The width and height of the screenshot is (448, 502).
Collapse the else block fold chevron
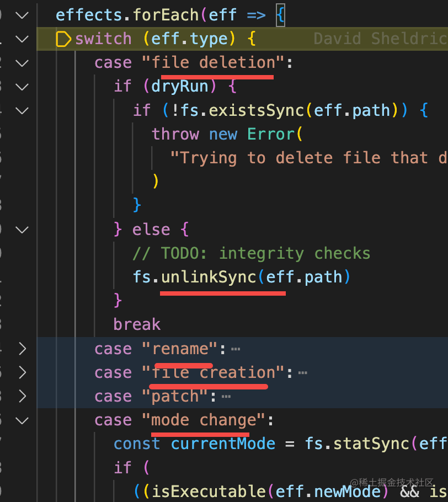pos(22,230)
